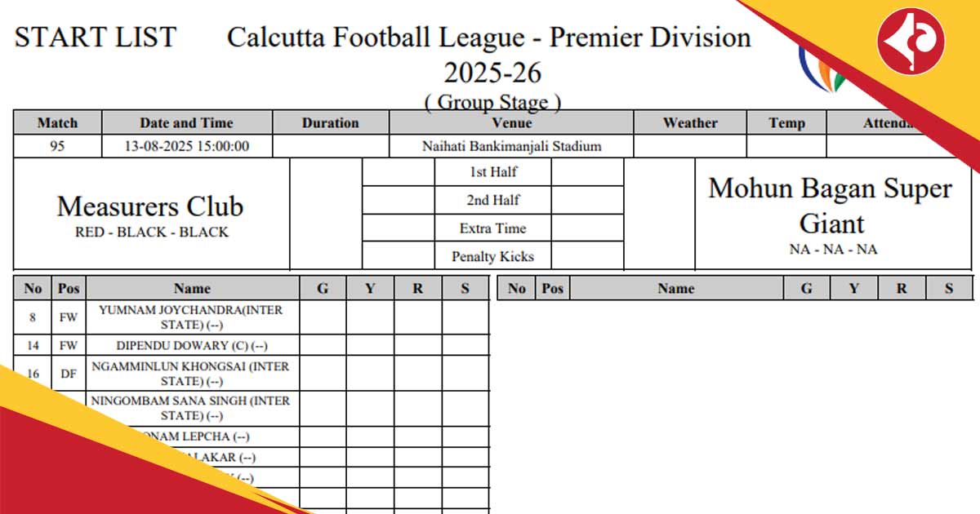Select match number 95 cell
This screenshot has width=980, height=514.
pos(57,147)
